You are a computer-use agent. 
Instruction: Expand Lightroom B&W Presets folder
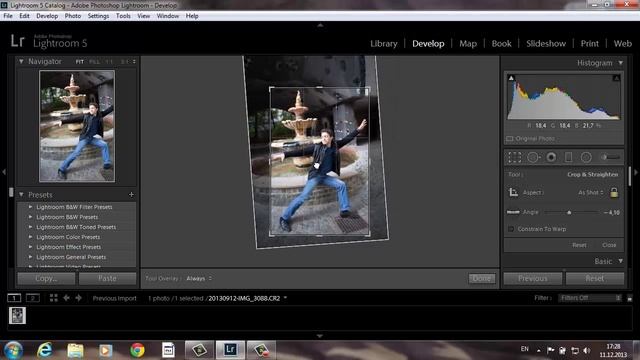point(30,217)
